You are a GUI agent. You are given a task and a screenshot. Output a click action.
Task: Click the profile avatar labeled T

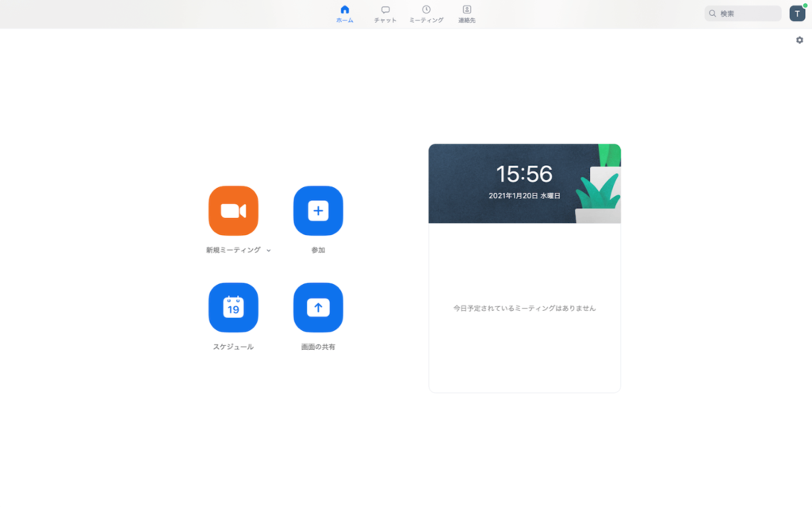click(797, 13)
